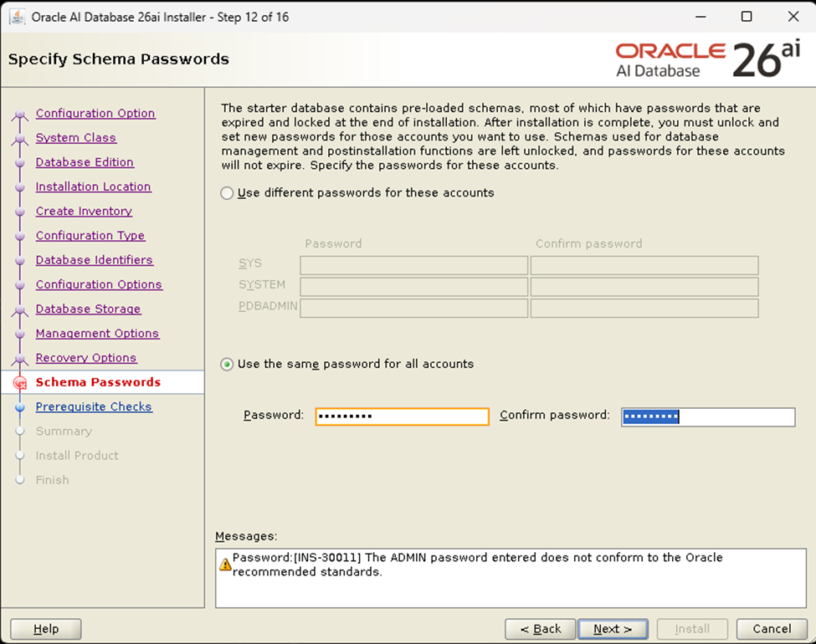816x644 pixels.
Task: Click the Prerequisite Checks step bullet icon
Action: [20, 406]
